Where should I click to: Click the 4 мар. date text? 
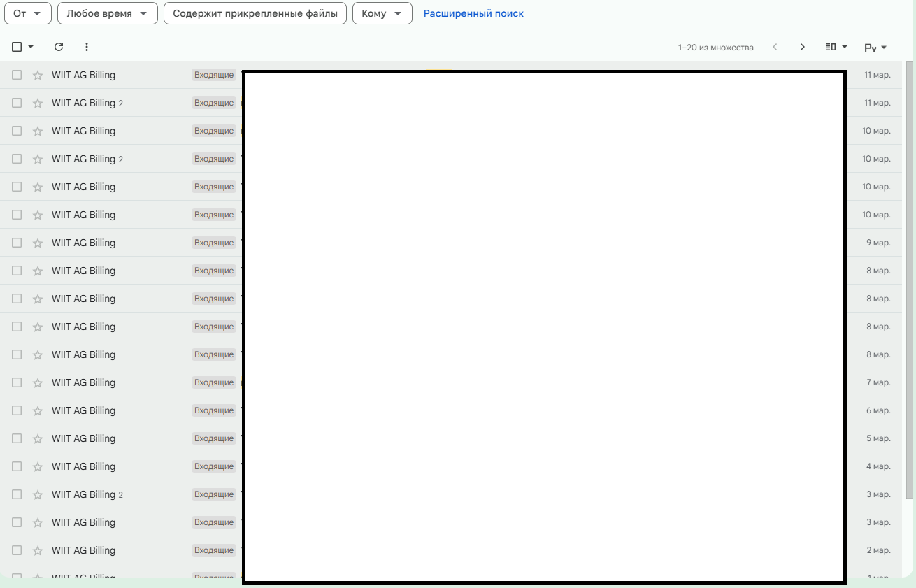coord(878,466)
